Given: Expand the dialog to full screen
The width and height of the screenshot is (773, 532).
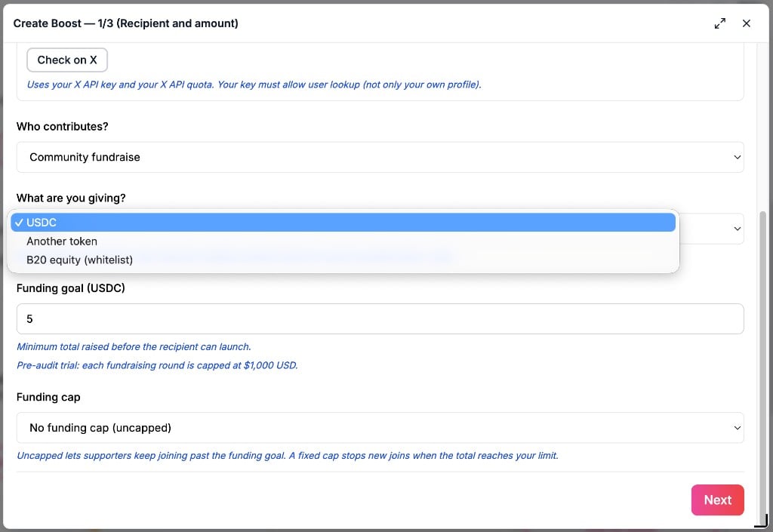Looking at the screenshot, I should 719,23.
